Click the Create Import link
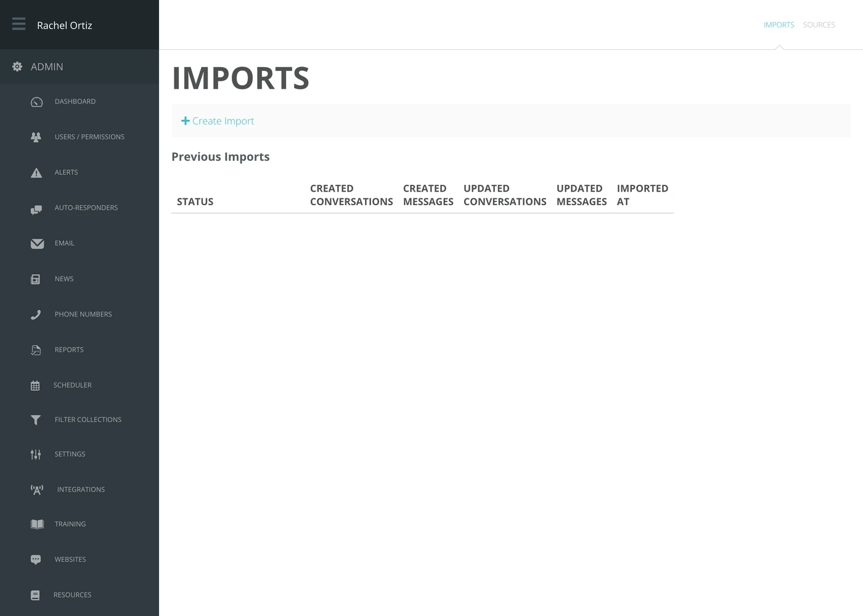This screenshot has width=863, height=616. 218,121
